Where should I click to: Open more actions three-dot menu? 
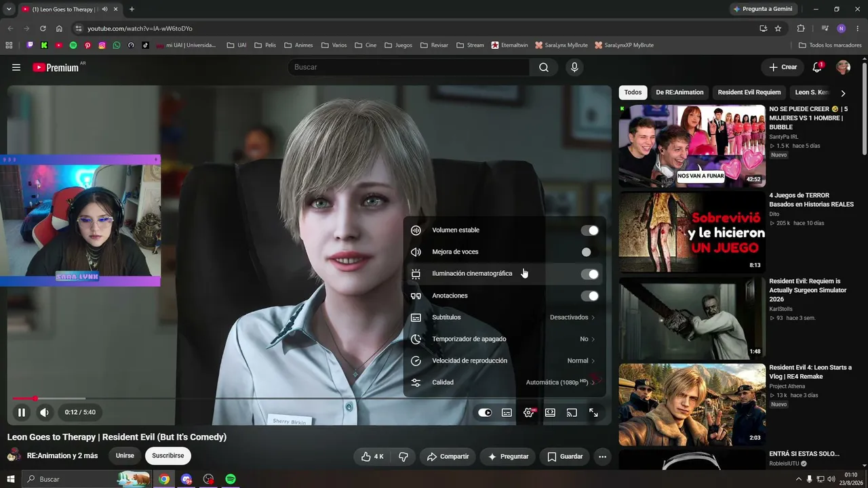tap(602, 456)
